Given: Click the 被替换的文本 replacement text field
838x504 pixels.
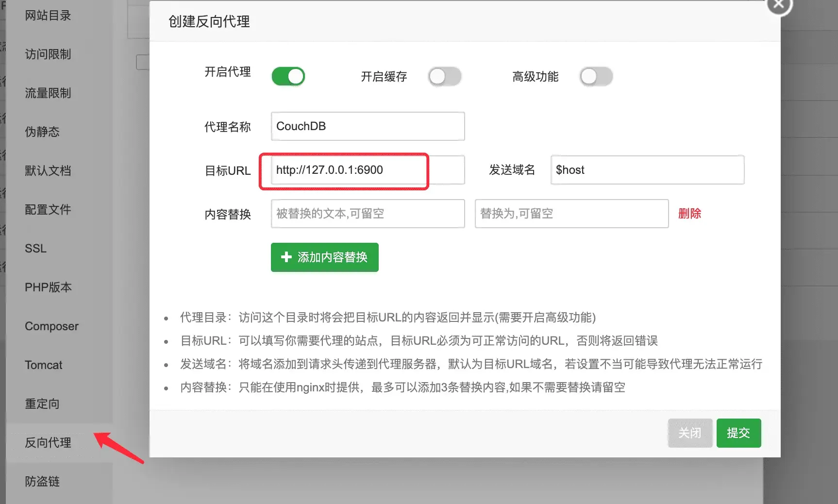Looking at the screenshot, I should click(x=367, y=214).
